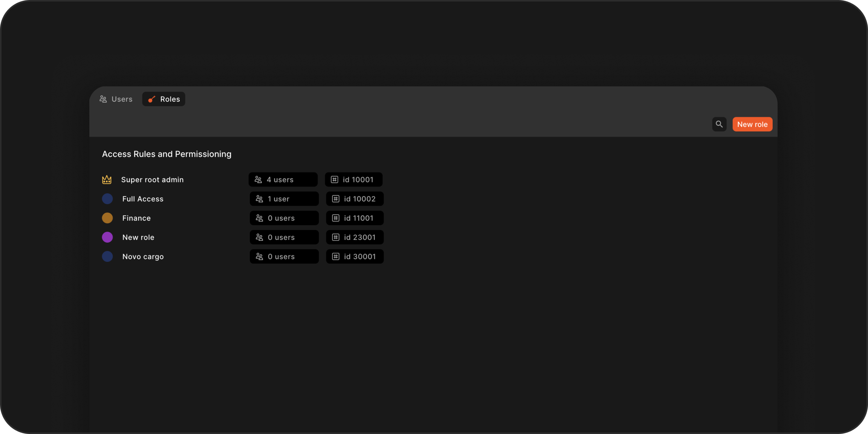
Task: Click the users icon in Finance's 0 users chip
Action: 259,218
